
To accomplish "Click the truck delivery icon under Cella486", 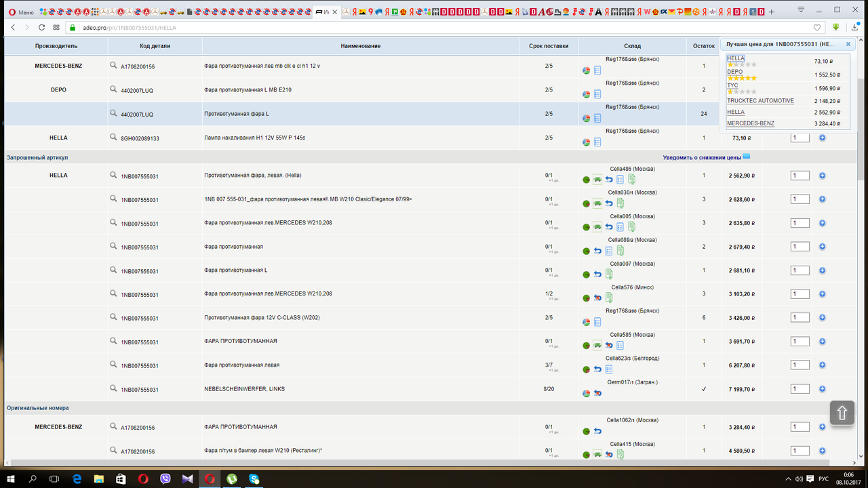I will point(597,180).
